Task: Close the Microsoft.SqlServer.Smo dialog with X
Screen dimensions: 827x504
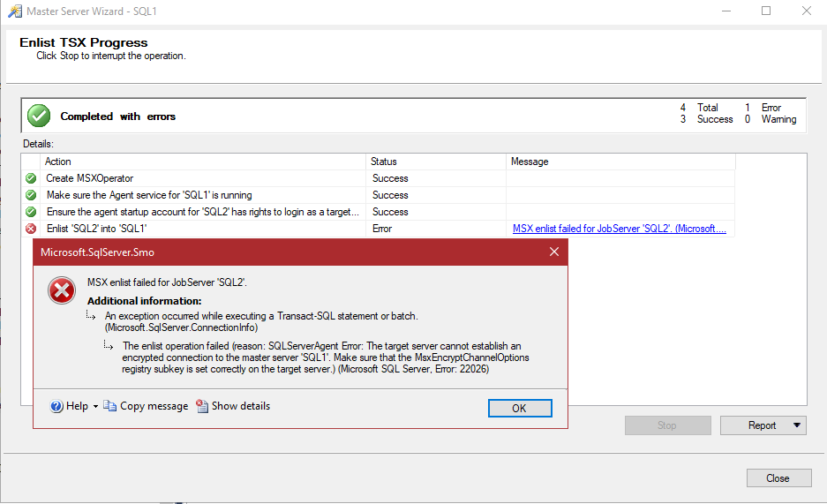Action: click(x=553, y=252)
